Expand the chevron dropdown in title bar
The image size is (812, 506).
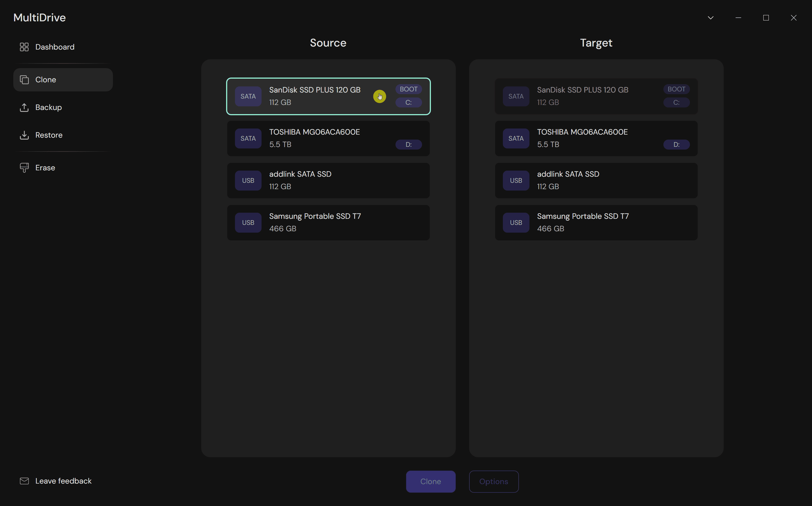[711, 18]
